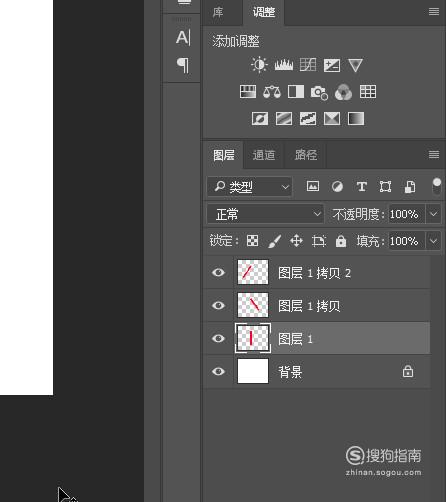Select the layer name 背景
The width and height of the screenshot is (446, 502).
coord(290,372)
